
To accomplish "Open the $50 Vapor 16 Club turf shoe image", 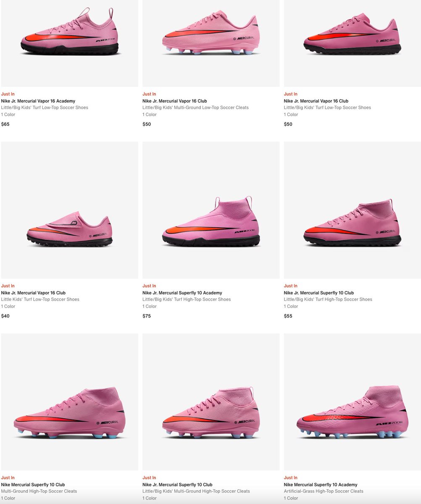I will click(352, 43).
